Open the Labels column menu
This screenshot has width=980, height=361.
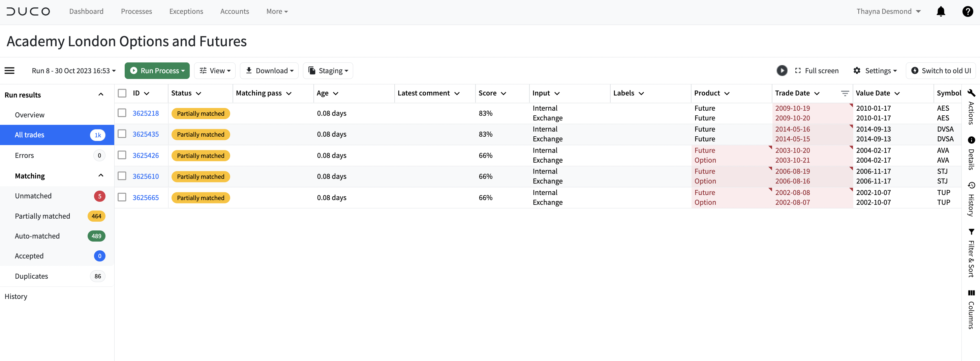pos(641,94)
